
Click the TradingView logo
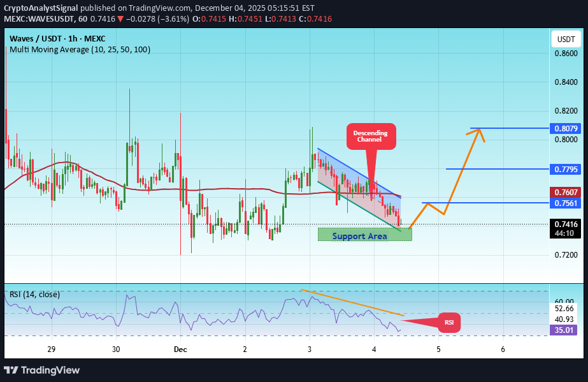click(41, 370)
